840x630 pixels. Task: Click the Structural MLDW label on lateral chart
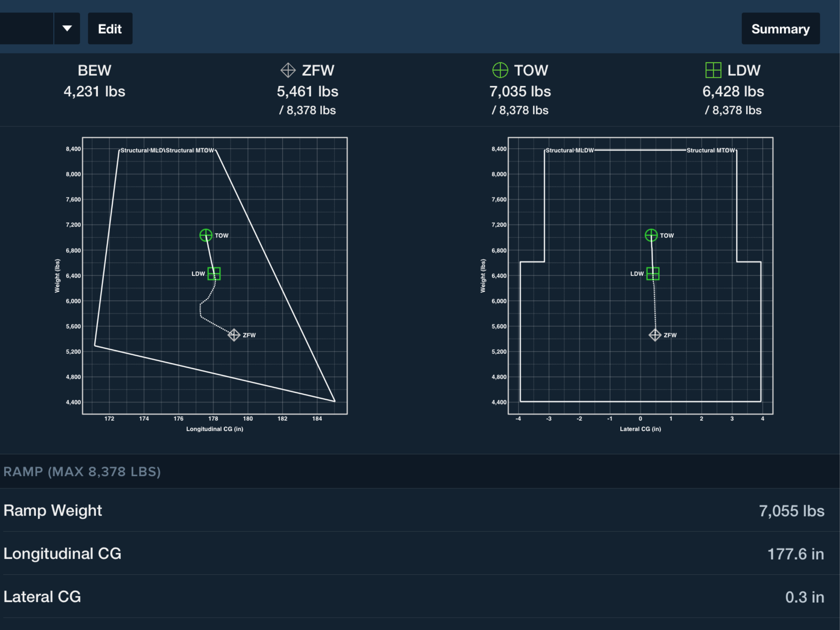click(569, 150)
